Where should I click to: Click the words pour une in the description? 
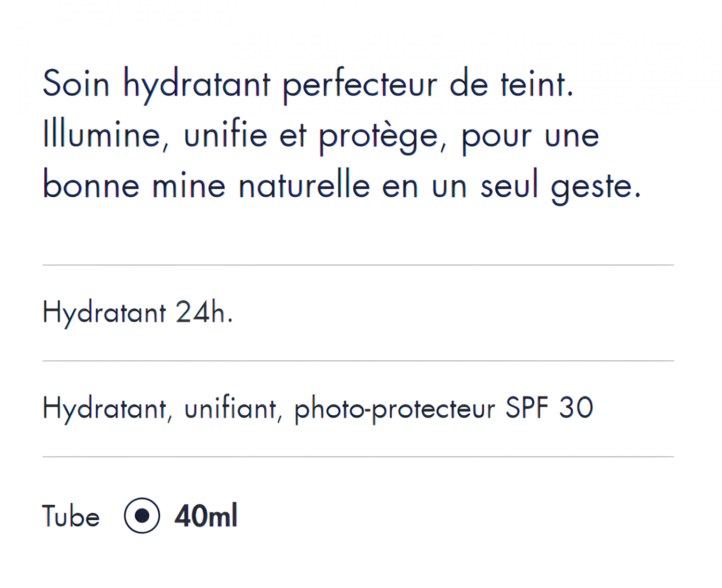530,139
